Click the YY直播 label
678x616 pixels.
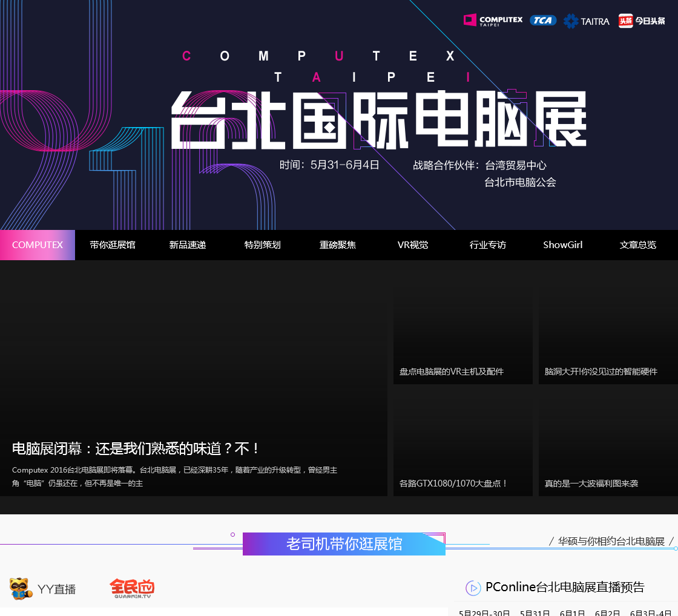pos(57,589)
